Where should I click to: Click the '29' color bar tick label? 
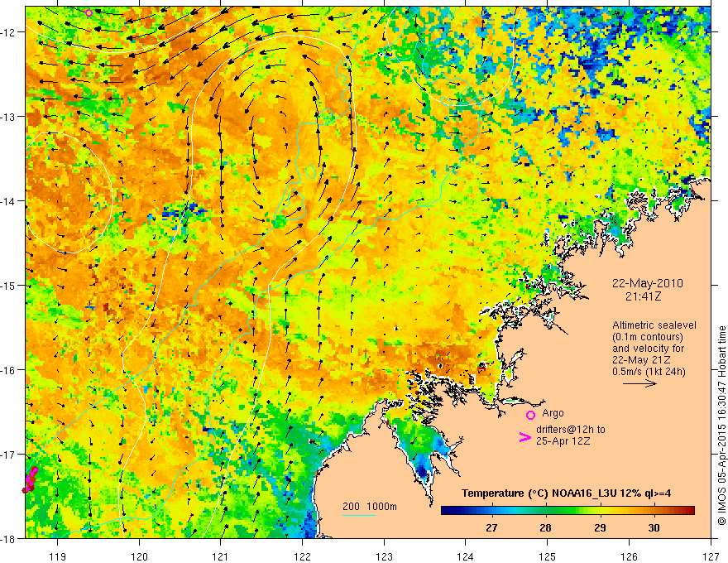tap(600, 527)
